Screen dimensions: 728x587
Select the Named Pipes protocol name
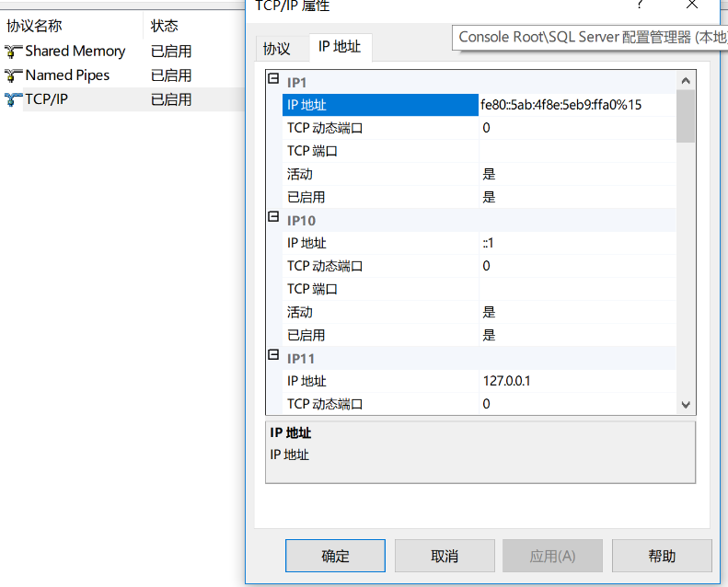click(x=67, y=75)
